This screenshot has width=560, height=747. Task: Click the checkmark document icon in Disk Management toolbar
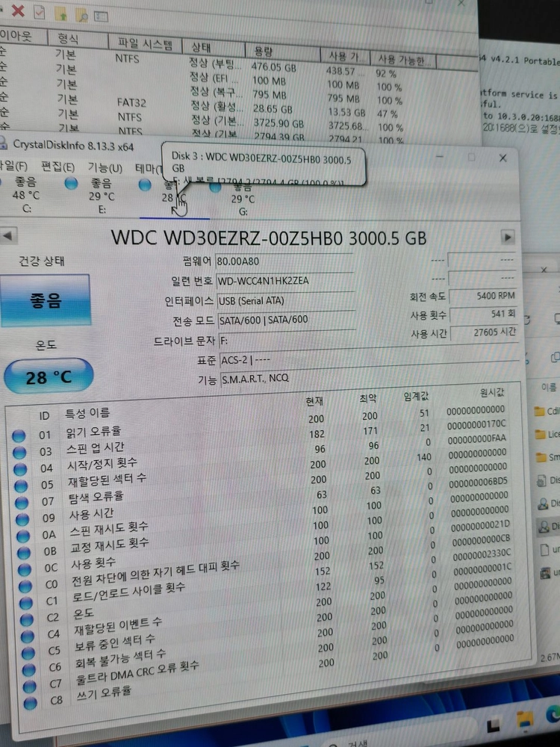click(x=40, y=13)
